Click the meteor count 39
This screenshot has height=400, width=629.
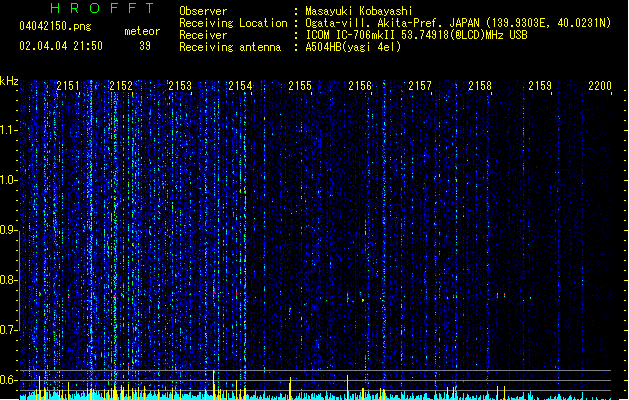(145, 46)
